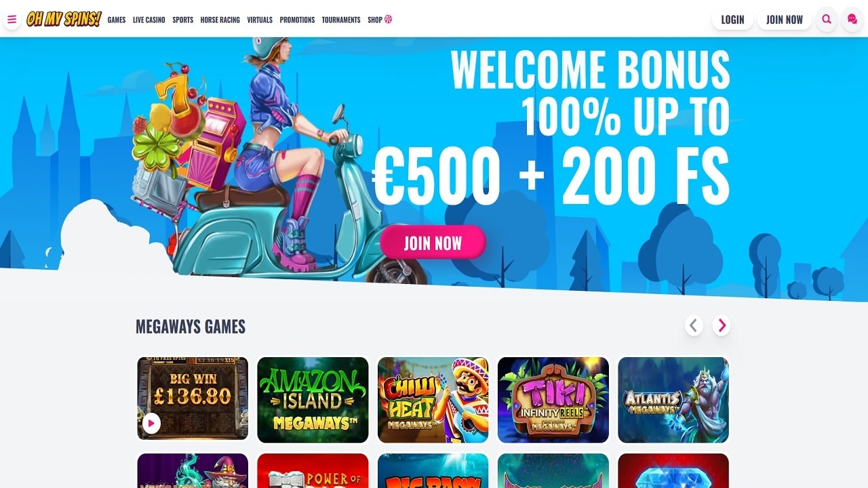Click the Login button
The image size is (868, 488).
click(x=732, y=20)
